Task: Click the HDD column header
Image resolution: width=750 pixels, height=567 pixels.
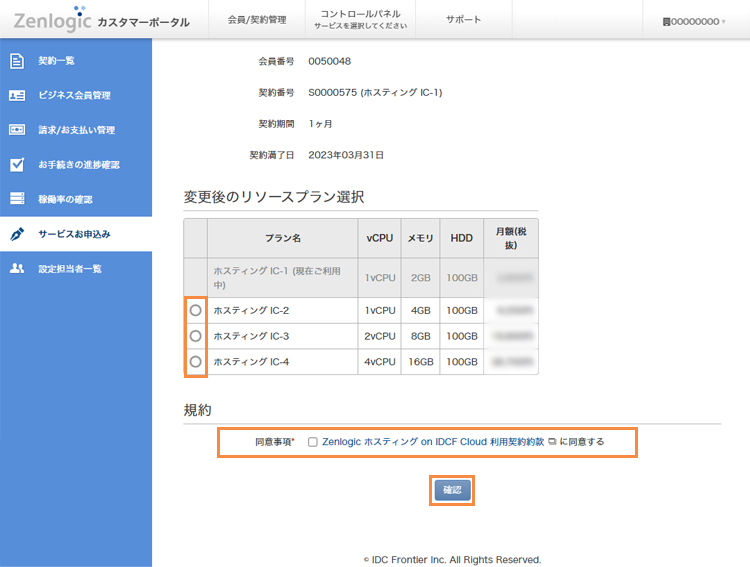Action: point(462,238)
